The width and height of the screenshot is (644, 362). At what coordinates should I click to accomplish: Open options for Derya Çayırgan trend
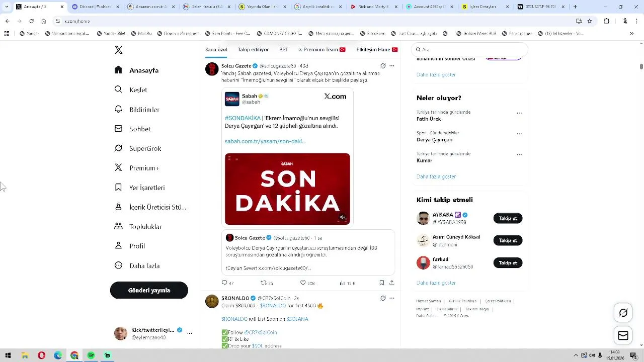(519, 134)
